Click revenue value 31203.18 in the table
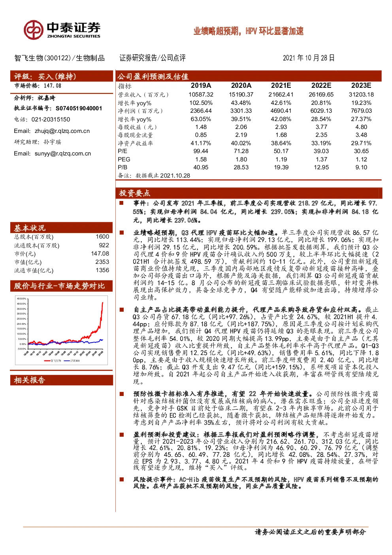This screenshot has width=392, height=555. click(x=361, y=95)
